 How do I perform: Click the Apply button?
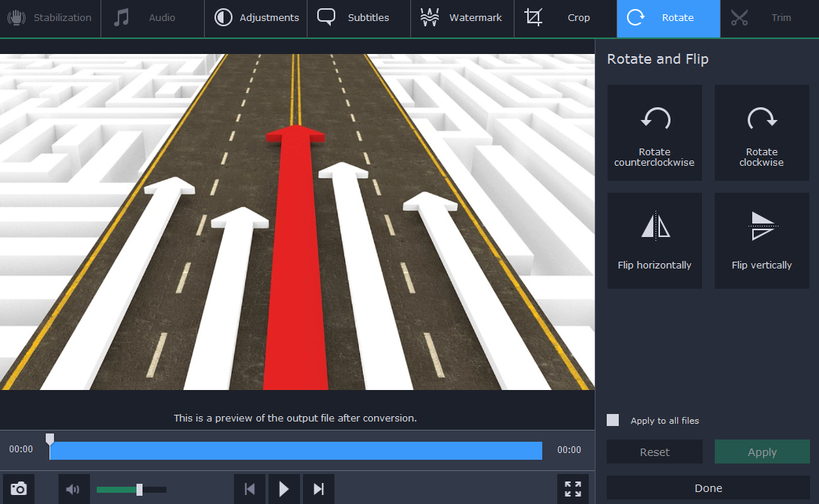click(762, 451)
